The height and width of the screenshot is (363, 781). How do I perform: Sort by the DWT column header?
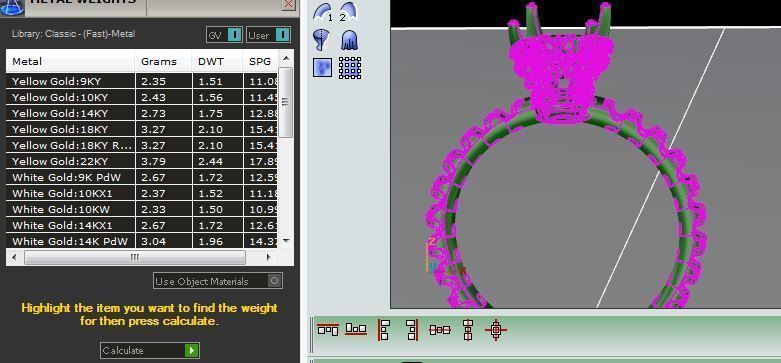click(217, 61)
